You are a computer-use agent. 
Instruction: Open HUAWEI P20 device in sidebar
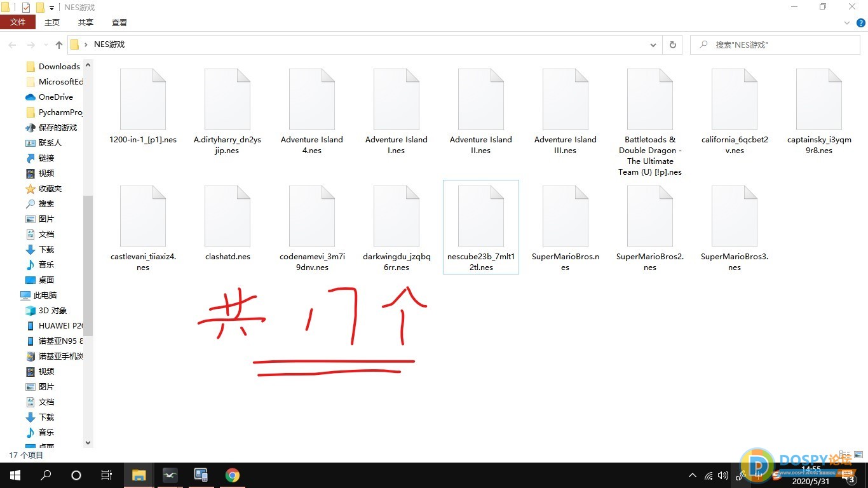pos(53,325)
